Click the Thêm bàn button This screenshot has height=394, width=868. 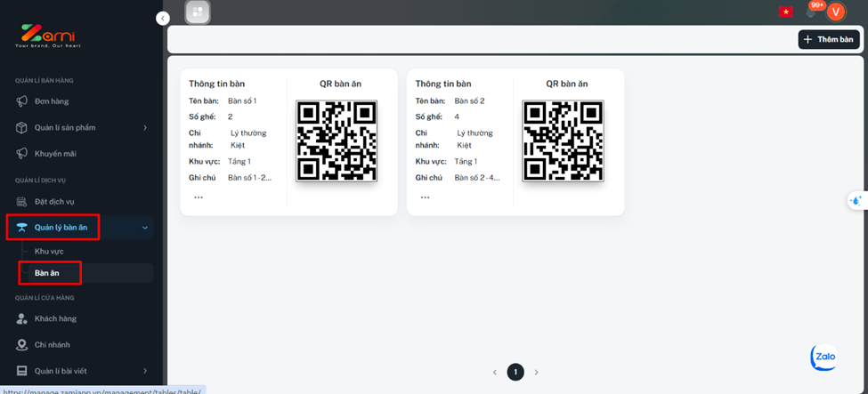click(x=828, y=39)
